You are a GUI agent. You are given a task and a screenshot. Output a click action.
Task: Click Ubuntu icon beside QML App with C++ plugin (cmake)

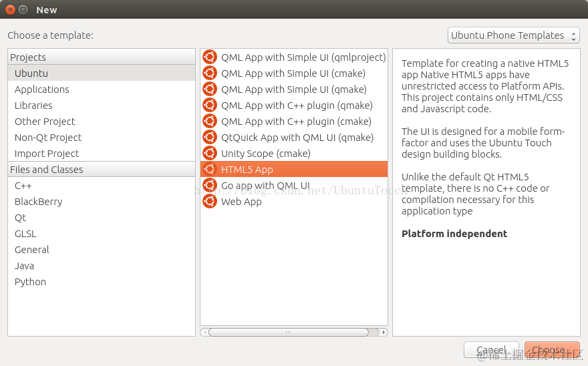[210, 122]
